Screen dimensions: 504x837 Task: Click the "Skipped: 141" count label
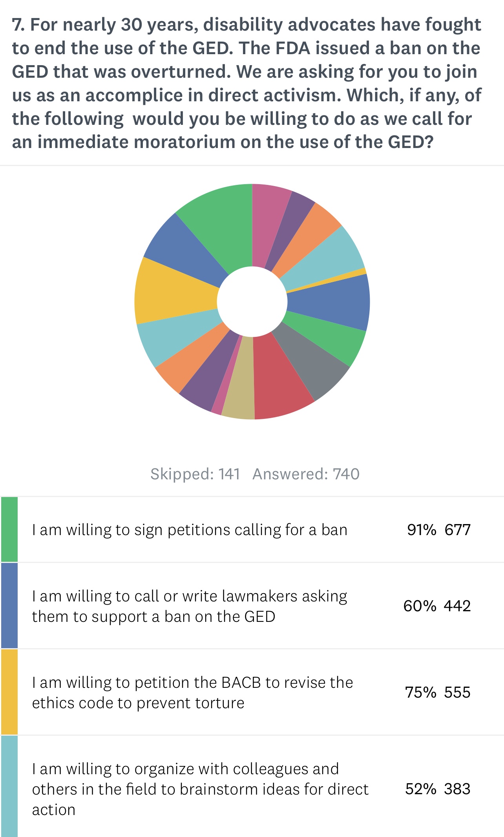195,474
